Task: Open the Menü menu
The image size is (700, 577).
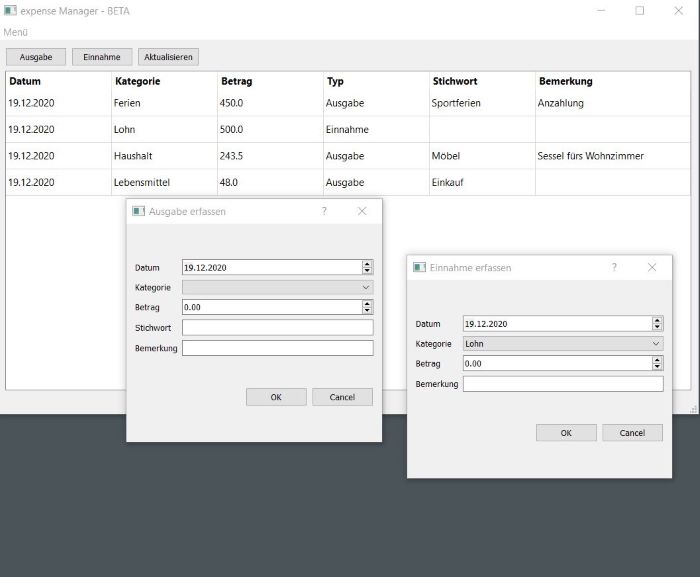Action: (x=16, y=32)
